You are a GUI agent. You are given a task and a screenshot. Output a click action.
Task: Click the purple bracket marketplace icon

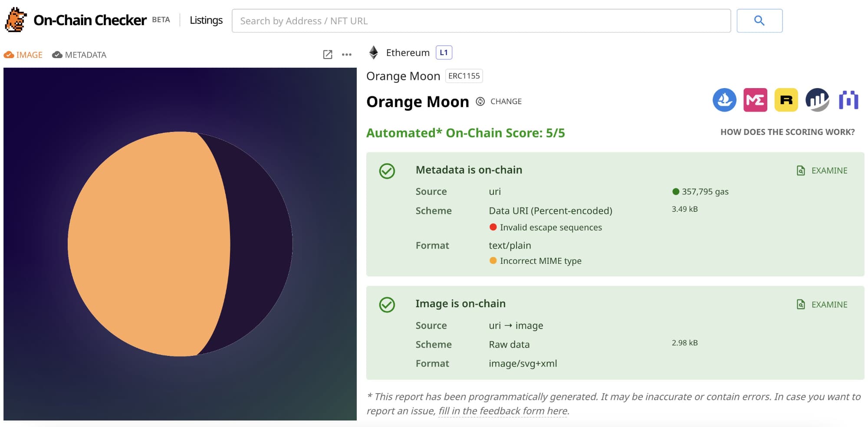[848, 100]
